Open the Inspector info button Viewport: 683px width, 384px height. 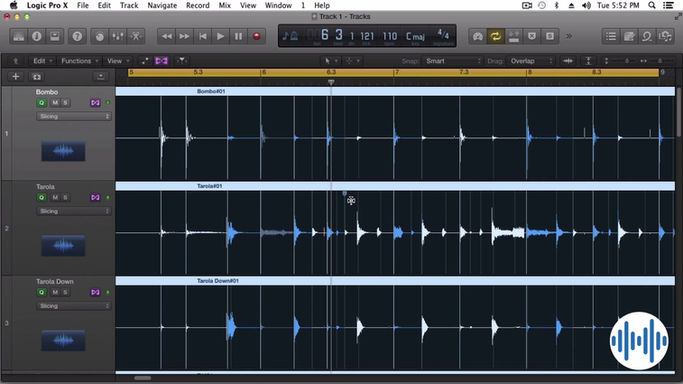point(37,36)
